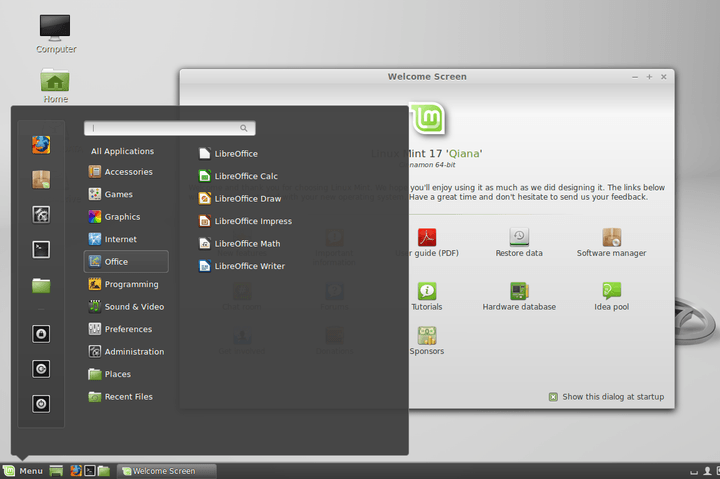This screenshot has height=479, width=720.
Task: Close the Welcome Screen window
Action: coord(664,77)
